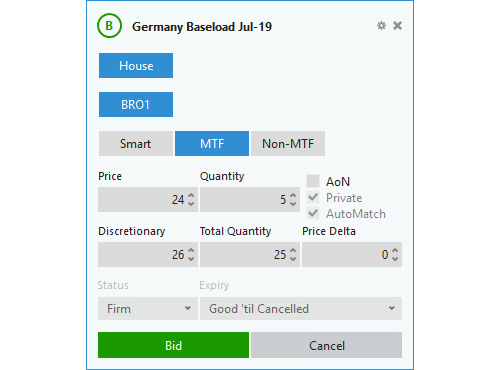
Task: Decrease Quantity with the down arrow
Action: coord(293,204)
